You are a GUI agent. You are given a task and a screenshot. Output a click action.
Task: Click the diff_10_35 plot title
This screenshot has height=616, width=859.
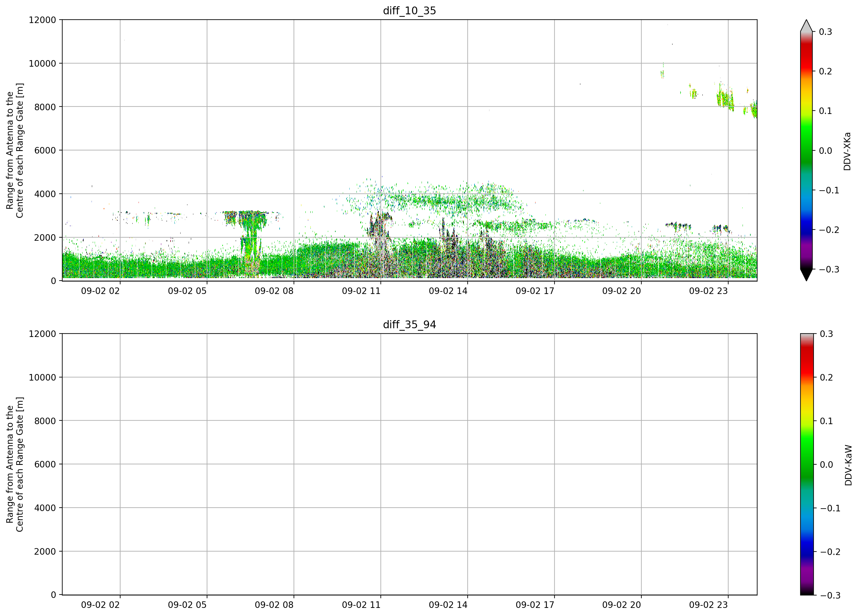tap(409, 11)
